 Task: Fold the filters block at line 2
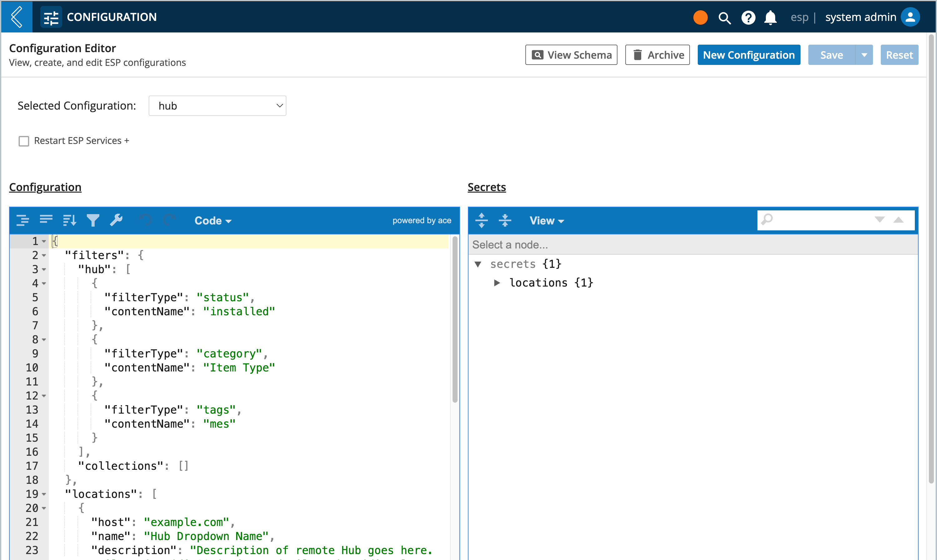pyautogui.click(x=44, y=255)
